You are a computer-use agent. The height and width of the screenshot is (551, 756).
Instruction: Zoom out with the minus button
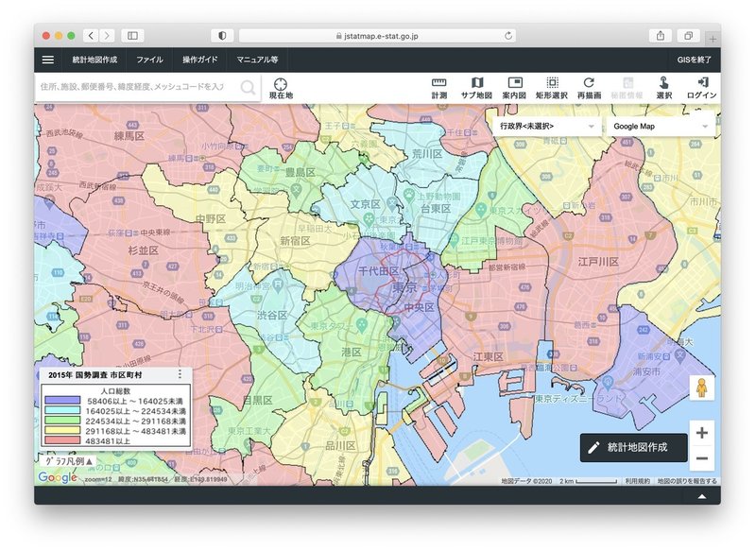click(x=702, y=458)
